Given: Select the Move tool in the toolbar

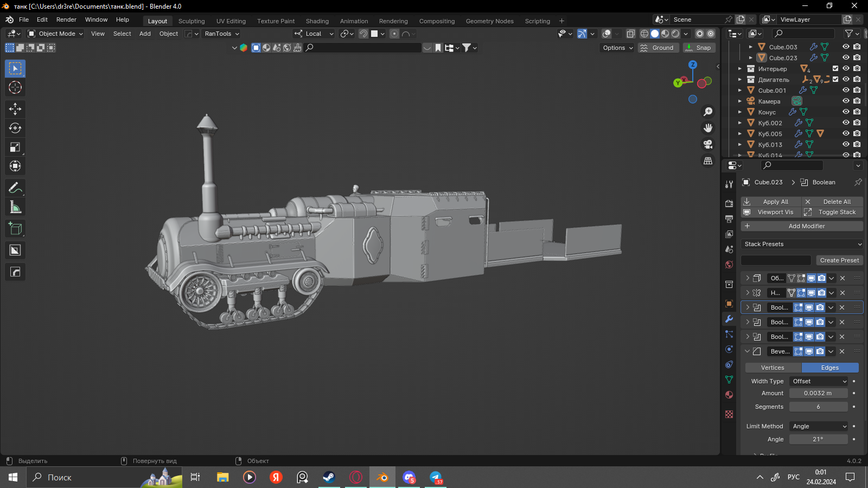Looking at the screenshot, I should (15, 109).
